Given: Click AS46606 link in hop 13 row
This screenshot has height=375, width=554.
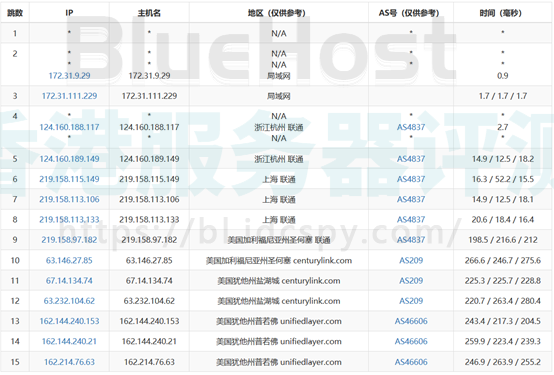Looking at the screenshot, I should click(x=411, y=321).
